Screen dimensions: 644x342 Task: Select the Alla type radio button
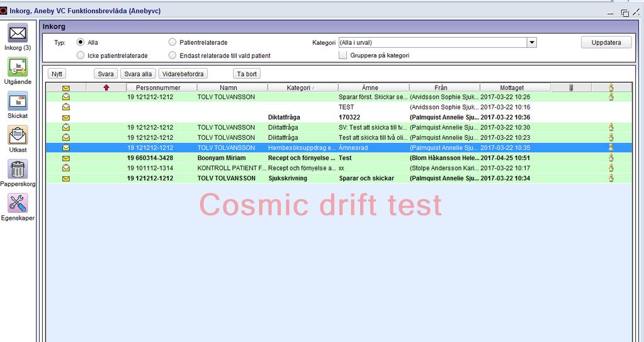[81, 42]
